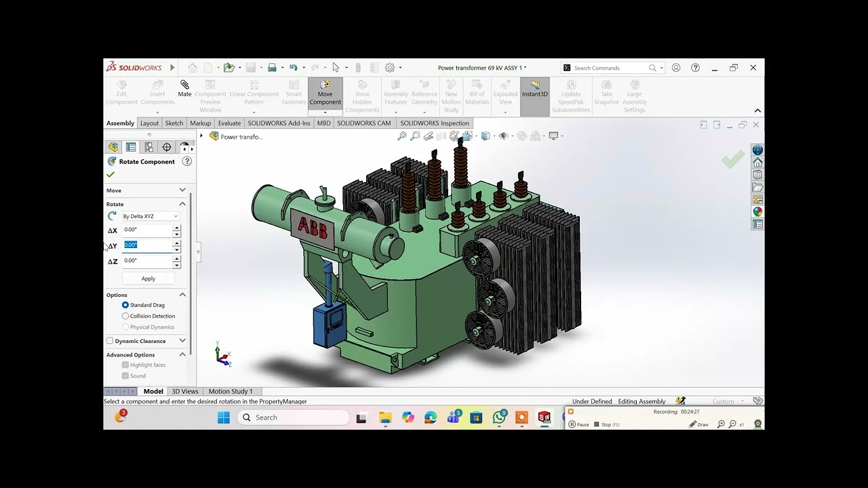Switch to the 3D Views tab
This screenshot has width=868, height=488.
185,391
